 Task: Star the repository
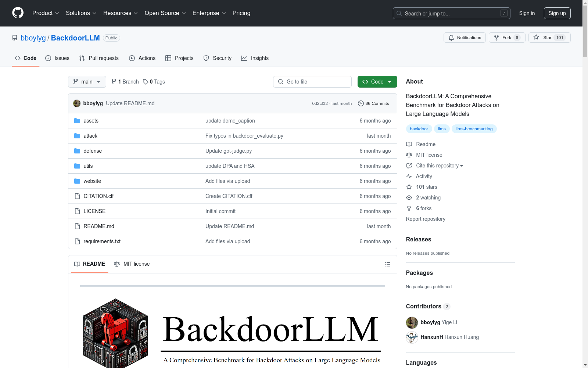[549, 38]
